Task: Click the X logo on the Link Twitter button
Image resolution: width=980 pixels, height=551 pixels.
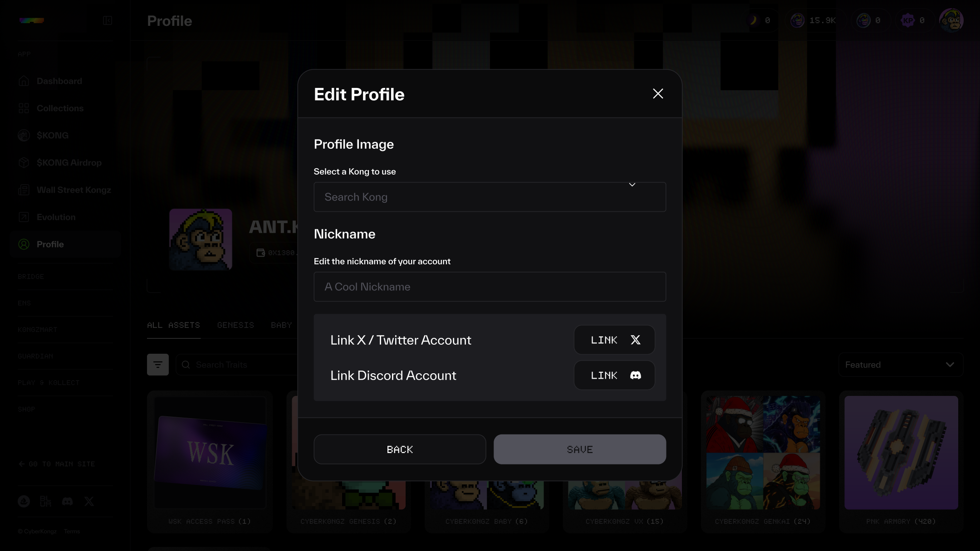Action: [636, 340]
